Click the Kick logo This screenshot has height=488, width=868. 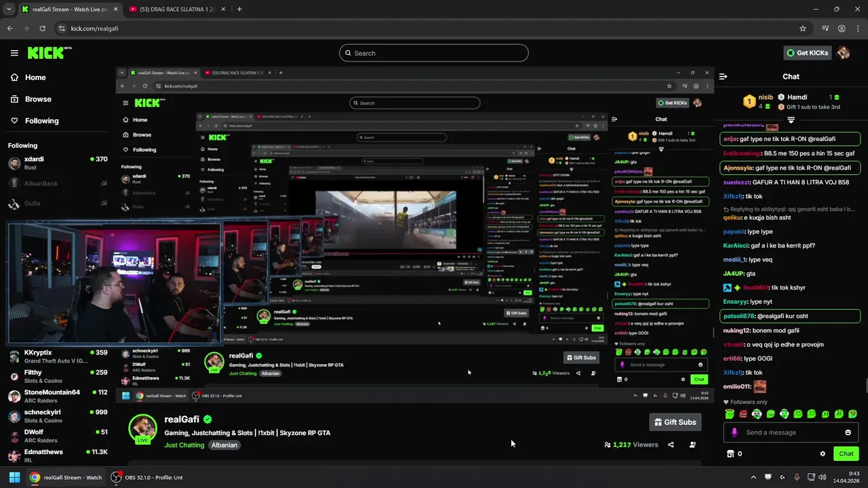click(49, 53)
